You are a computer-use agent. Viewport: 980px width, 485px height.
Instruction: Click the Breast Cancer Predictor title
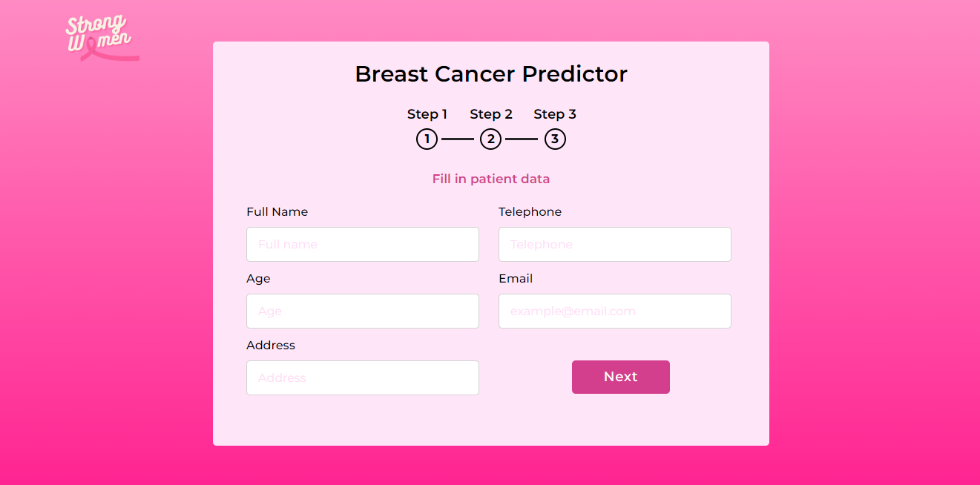click(491, 73)
